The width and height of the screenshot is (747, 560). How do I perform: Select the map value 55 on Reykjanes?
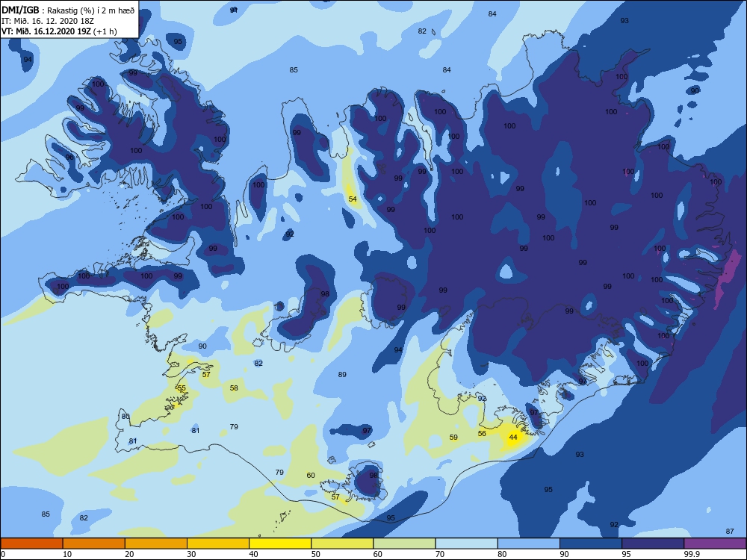click(182, 388)
